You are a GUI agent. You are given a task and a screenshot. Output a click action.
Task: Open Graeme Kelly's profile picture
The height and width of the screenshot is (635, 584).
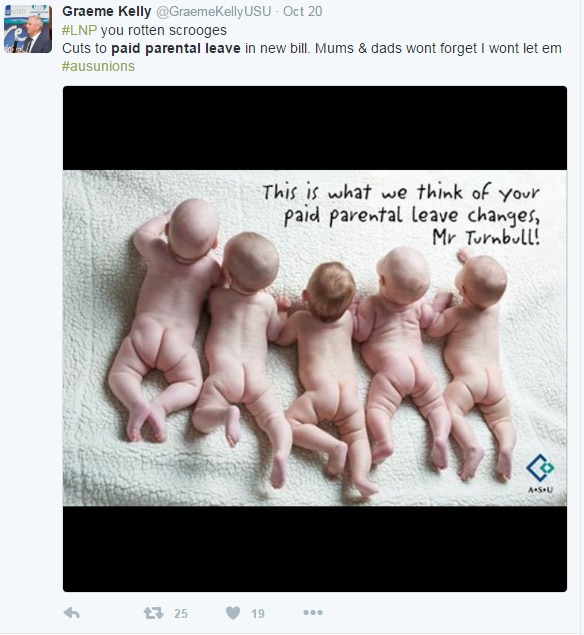point(28,29)
